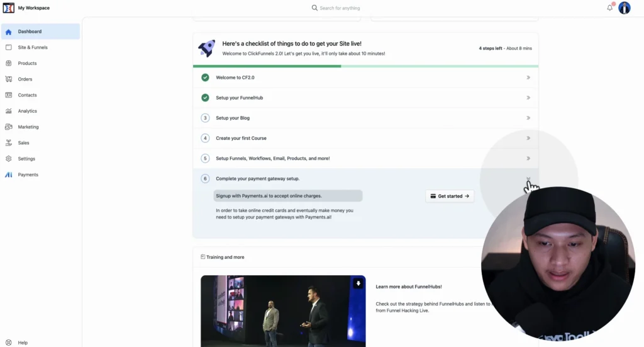Go to Contacts in the sidebar

tap(27, 95)
